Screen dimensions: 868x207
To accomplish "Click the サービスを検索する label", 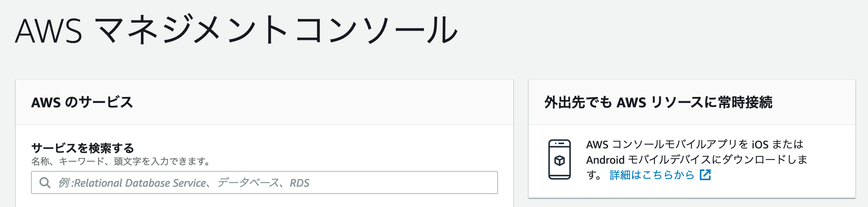I will point(82,148).
